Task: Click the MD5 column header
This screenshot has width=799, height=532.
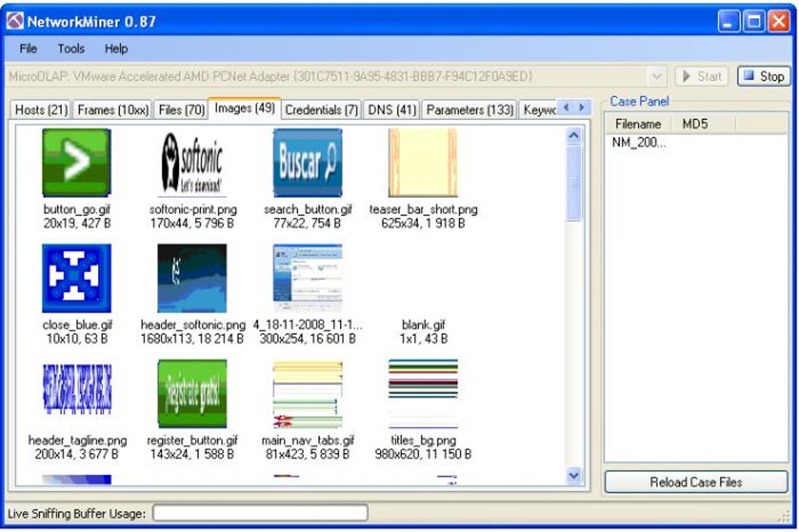Action: tap(695, 124)
